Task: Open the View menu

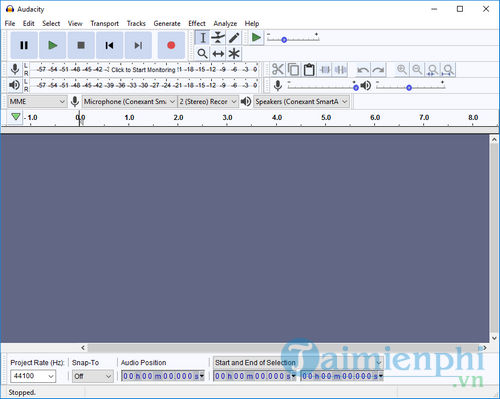Action: pyautogui.click(x=75, y=24)
